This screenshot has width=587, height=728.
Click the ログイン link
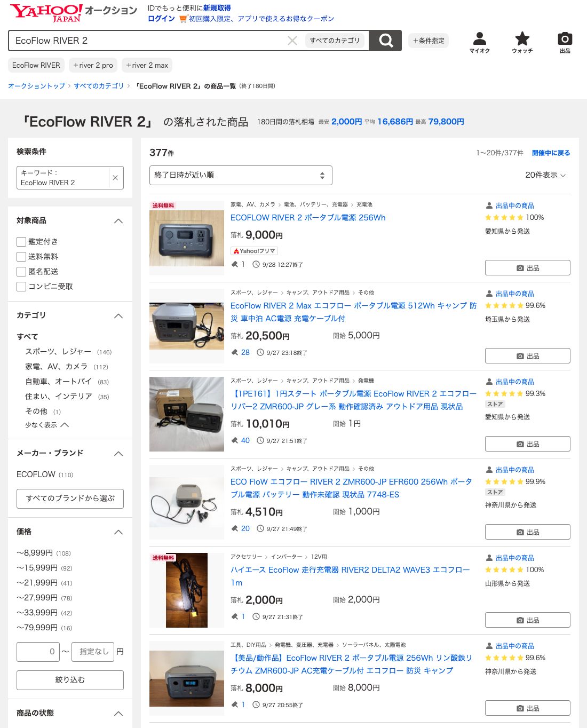(161, 19)
